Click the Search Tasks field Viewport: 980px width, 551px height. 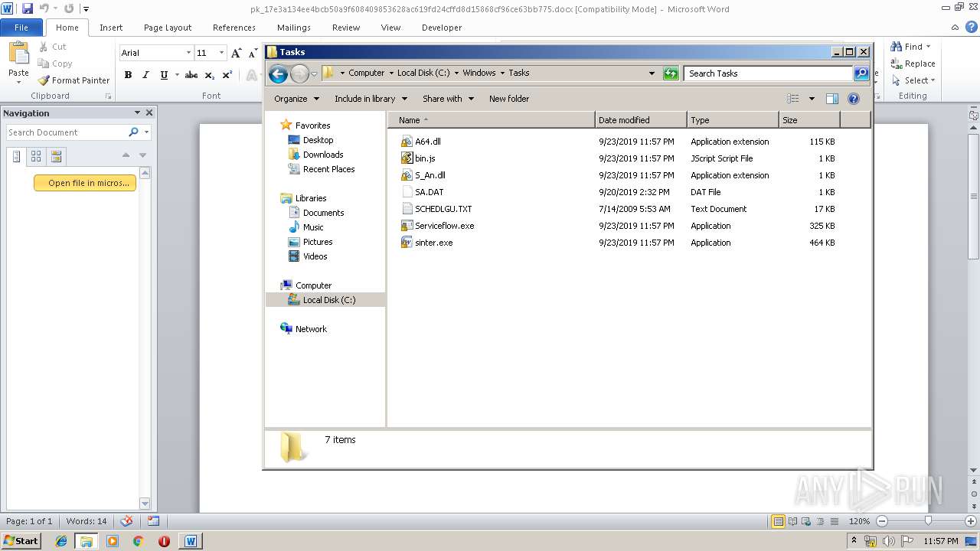pyautogui.click(x=768, y=73)
